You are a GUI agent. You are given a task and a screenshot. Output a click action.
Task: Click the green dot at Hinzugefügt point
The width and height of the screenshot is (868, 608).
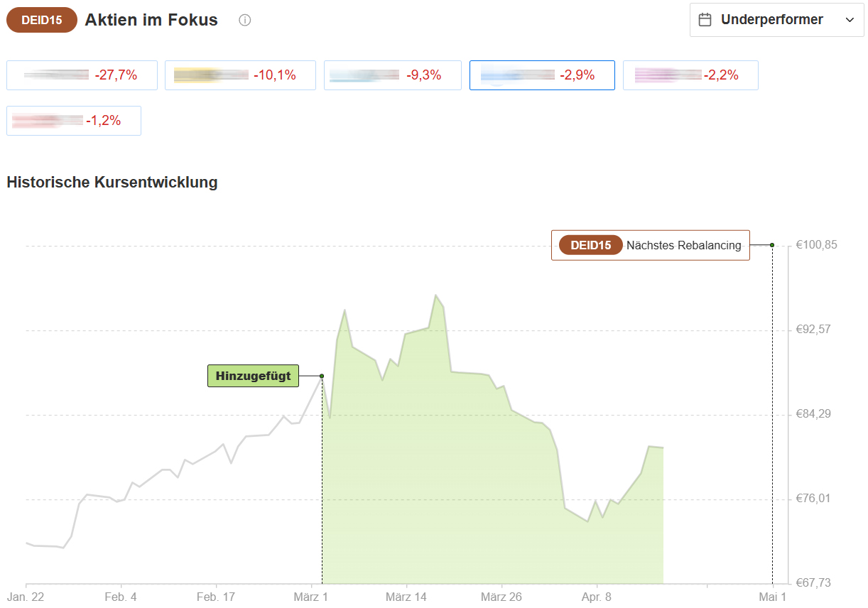322,376
